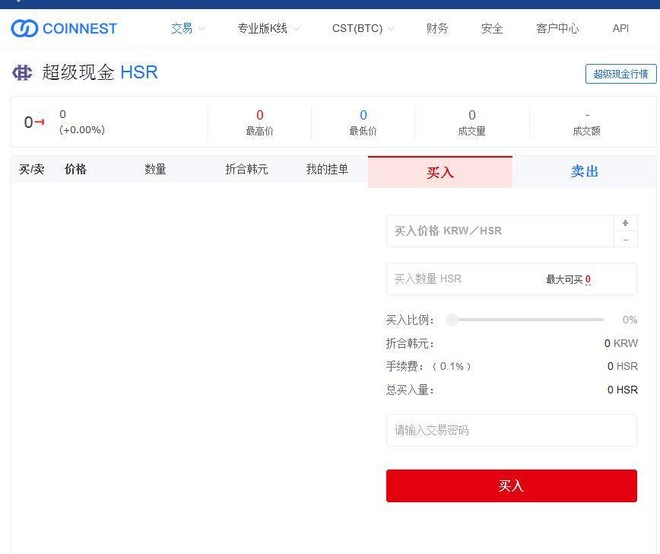Expand the CST(BTC) dropdown chevron

click(x=391, y=29)
